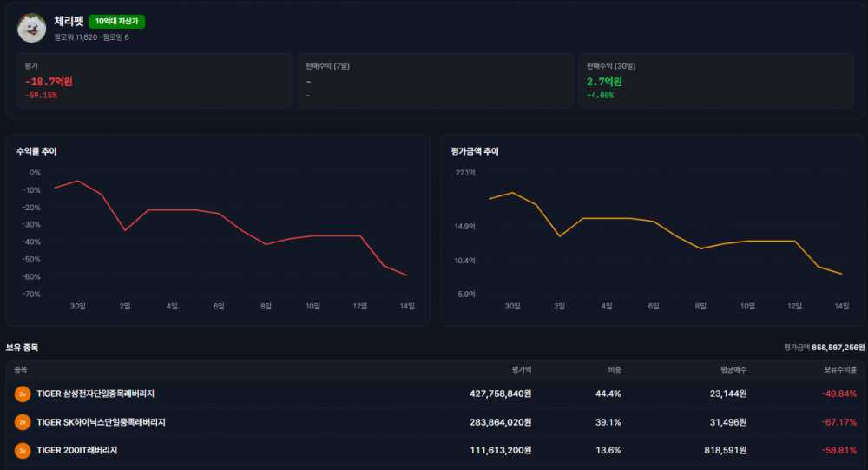Click the white dog profile avatar
868x470 pixels.
[31, 29]
